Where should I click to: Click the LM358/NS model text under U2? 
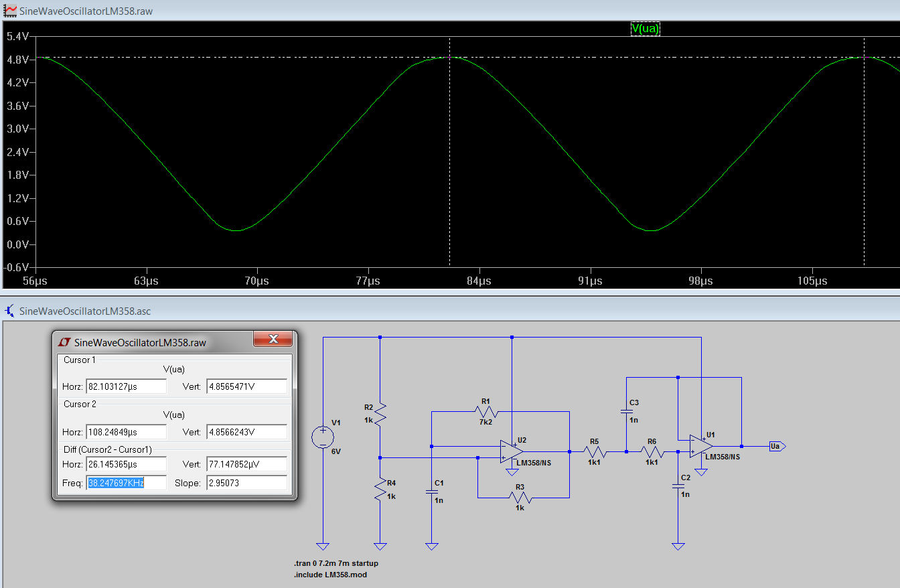click(x=534, y=462)
